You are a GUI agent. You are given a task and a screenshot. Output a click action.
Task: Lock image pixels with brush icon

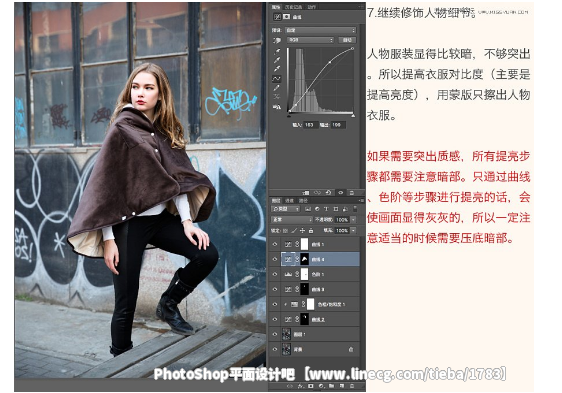point(294,231)
